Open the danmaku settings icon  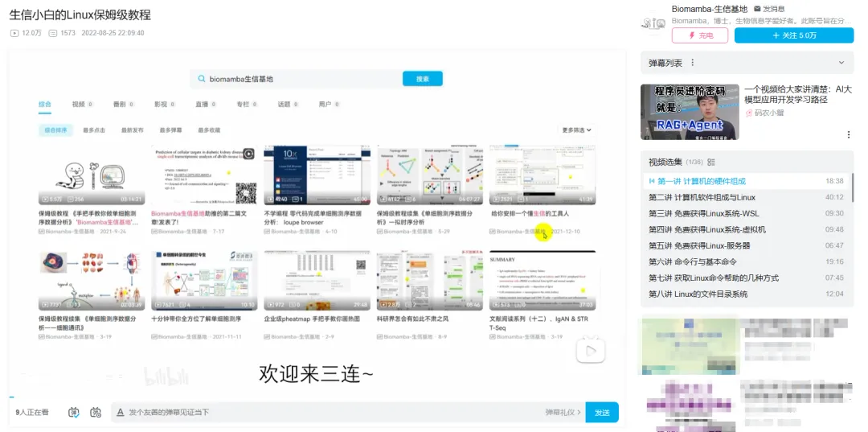tap(96, 412)
